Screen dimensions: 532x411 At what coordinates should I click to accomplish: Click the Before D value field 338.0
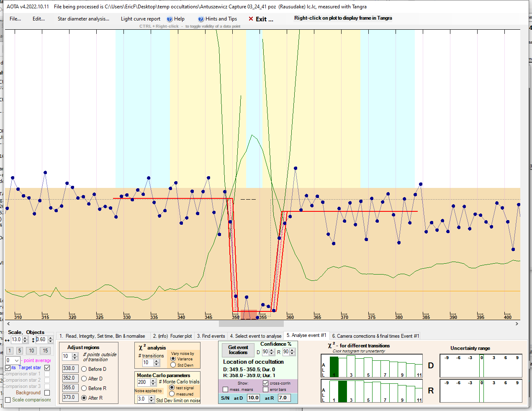[70, 369]
